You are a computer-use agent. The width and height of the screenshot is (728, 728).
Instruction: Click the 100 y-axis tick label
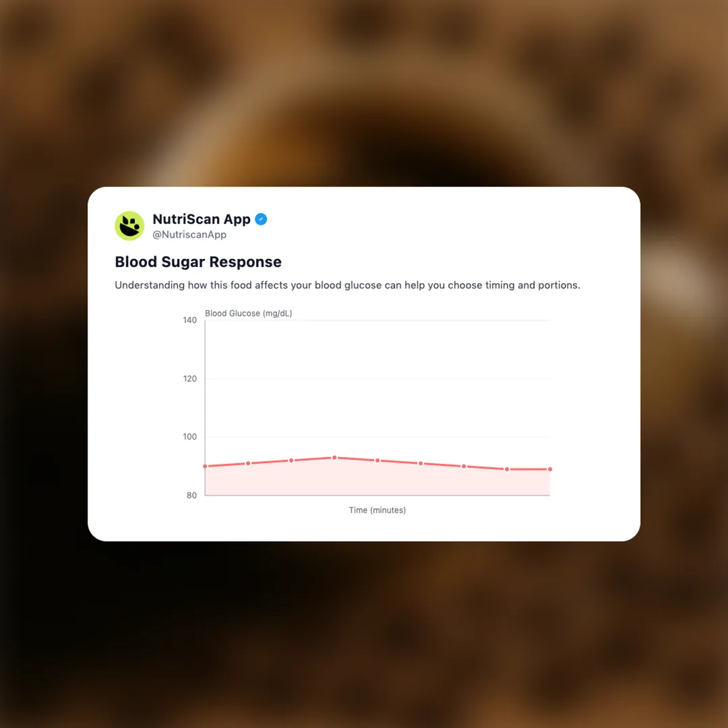click(189, 437)
